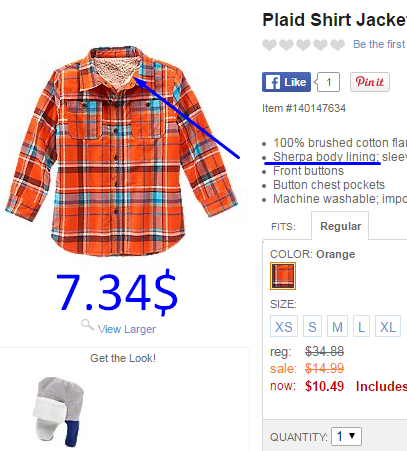Screen dimensions: 407x451
Task: Select the Orange plaid color swatch
Action: pos(283,276)
